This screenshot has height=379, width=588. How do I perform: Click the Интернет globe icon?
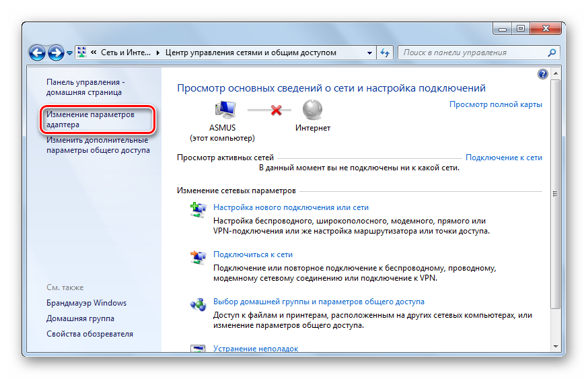point(312,109)
